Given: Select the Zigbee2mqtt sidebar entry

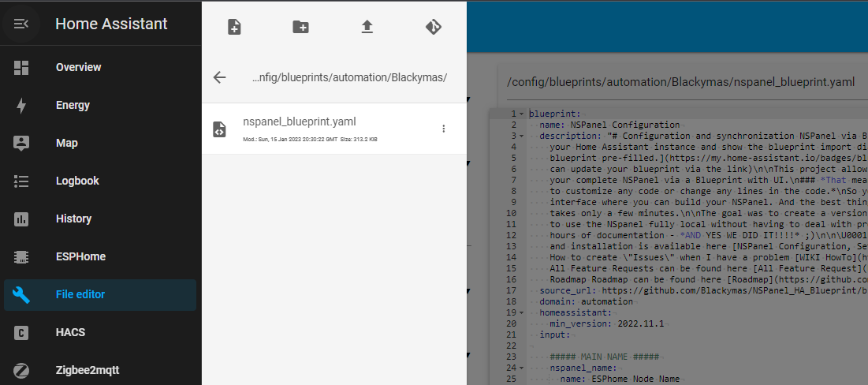Looking at the screenshot, I should (87, 369).
